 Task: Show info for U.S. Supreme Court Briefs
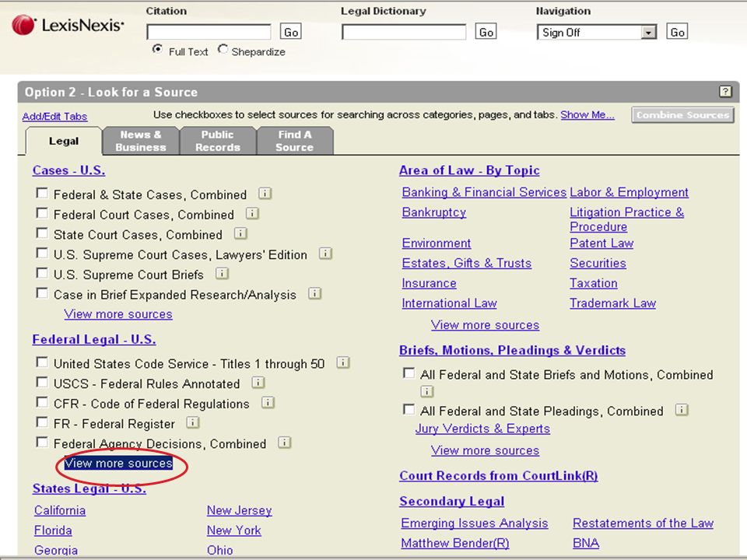pos(222,273)
